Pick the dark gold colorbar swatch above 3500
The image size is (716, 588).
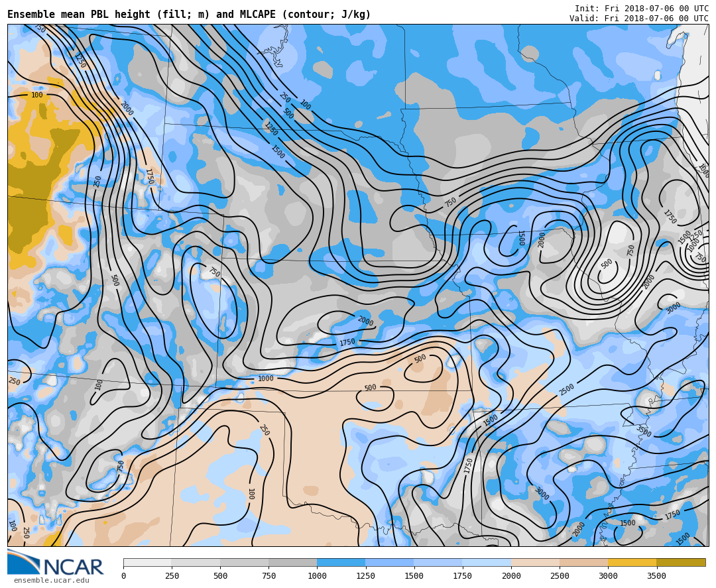(x=681, y=562)
